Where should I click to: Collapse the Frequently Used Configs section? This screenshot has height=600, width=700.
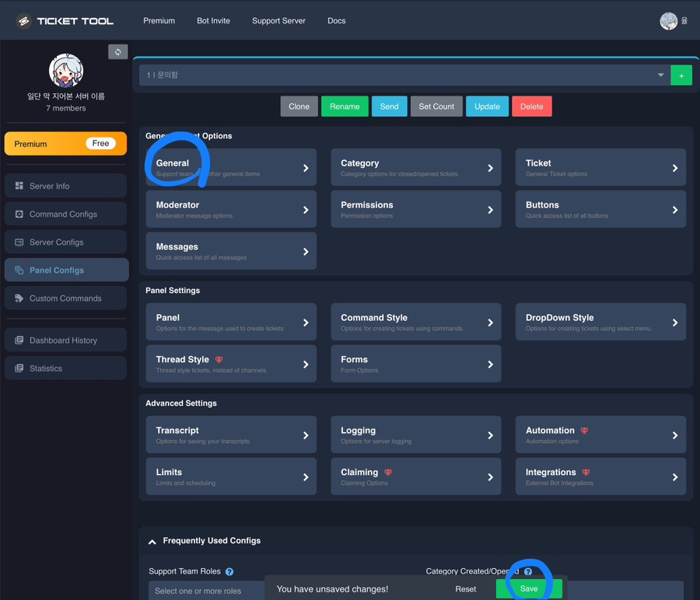click(x=152, y=542)
